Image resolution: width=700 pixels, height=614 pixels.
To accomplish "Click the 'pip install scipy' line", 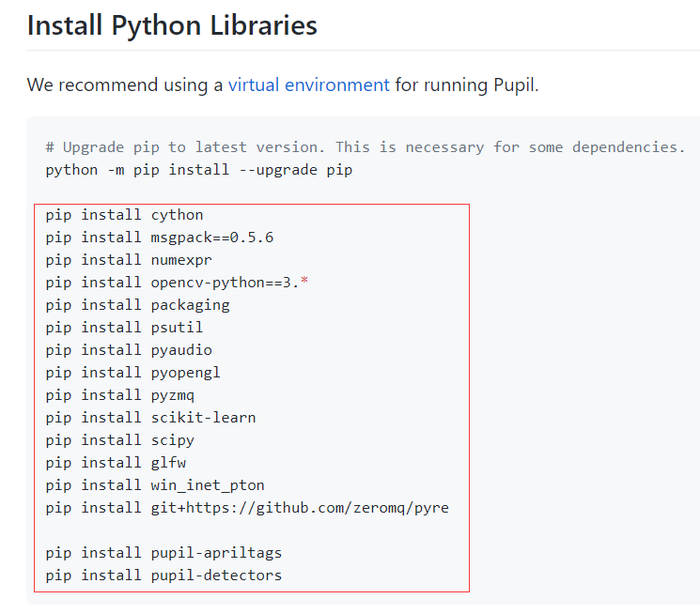I will [x=120, y=440].
